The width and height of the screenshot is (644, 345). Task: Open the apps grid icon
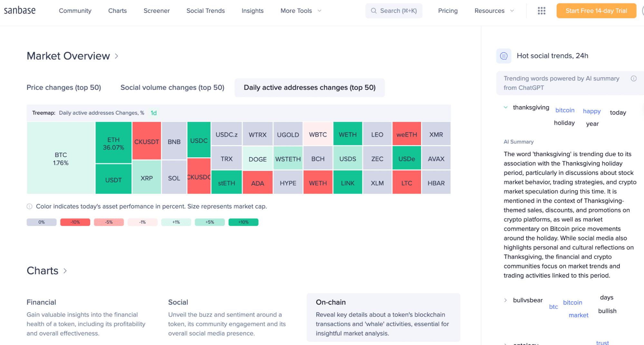542,11
